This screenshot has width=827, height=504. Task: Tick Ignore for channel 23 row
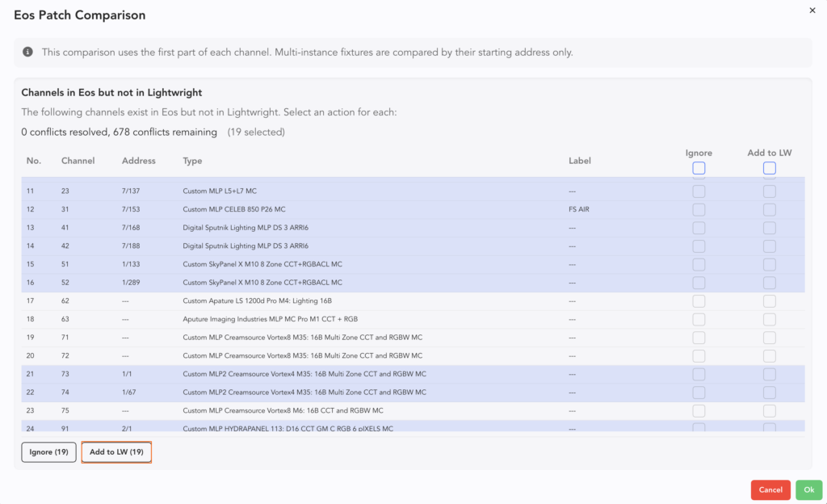click(699, 191)
